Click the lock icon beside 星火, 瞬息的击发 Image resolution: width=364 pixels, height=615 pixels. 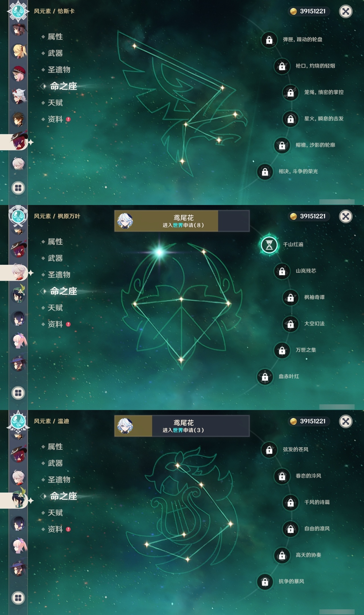coord(291,119)
